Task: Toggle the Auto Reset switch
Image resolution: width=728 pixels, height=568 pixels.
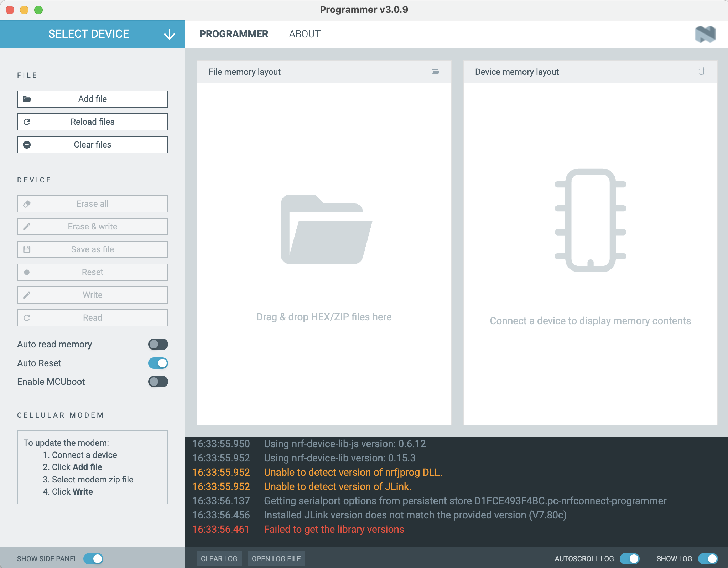Action: pyautogui.click(x=158, y=363)
